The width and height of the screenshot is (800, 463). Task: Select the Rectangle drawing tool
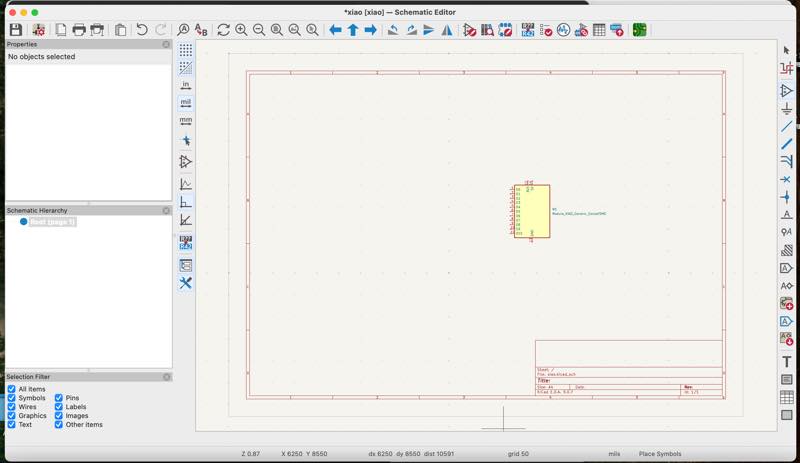point(787,415)
